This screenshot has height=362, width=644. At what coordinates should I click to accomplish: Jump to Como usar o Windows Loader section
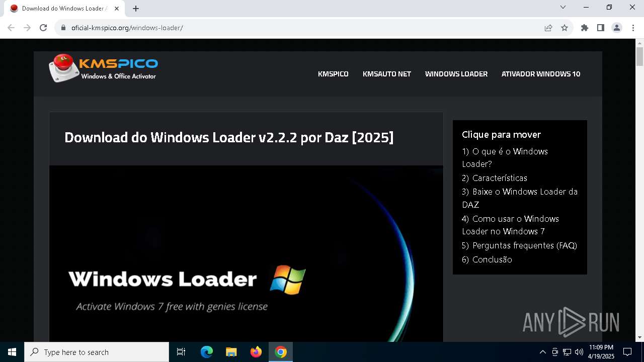[x=510, y=225]
